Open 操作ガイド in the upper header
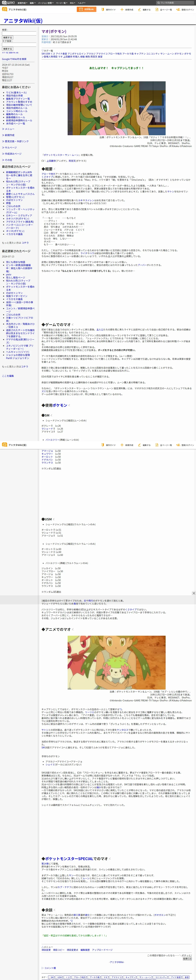This screenshot has height=980, width=196. click(109, 9)
